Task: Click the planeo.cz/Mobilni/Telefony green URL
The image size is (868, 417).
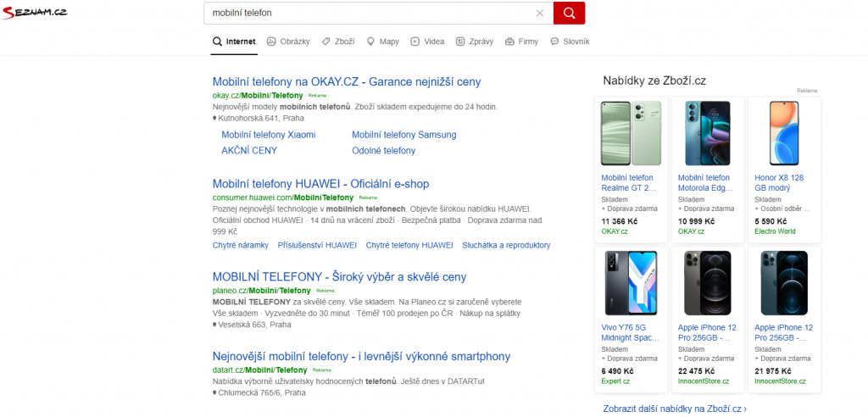Action: 261,291
